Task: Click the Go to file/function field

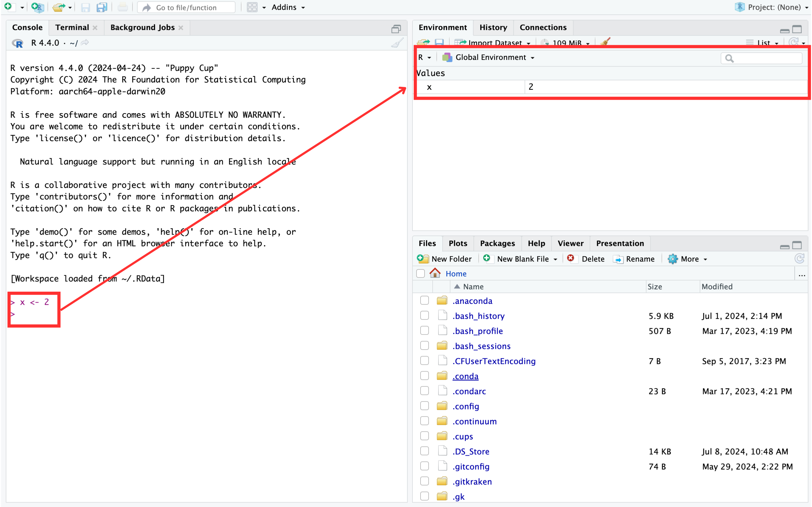Action: [x=187, y=7]
